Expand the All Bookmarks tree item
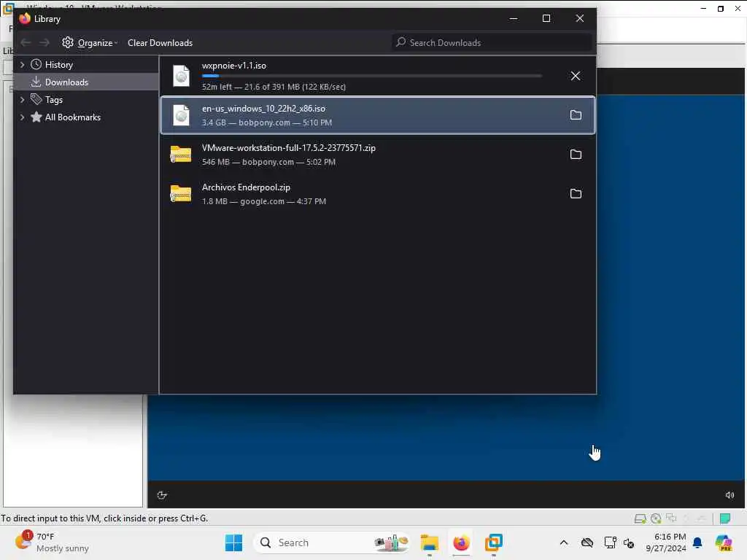 click(x=22, y=117)
